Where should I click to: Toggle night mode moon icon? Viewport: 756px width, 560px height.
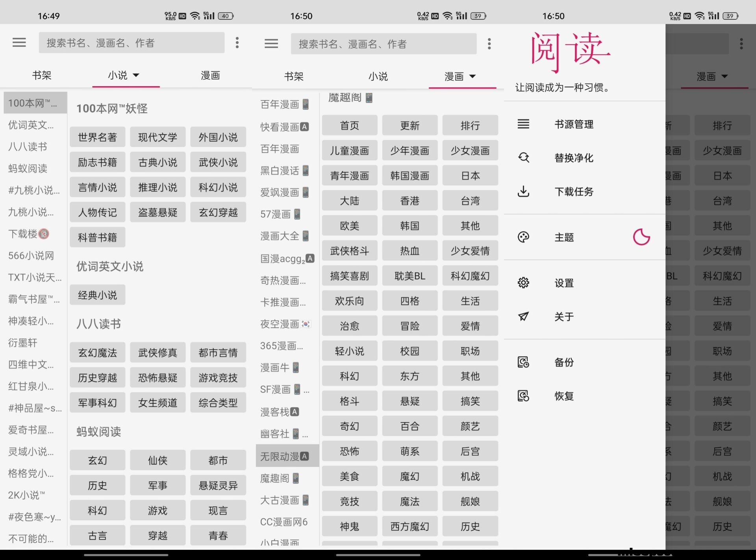coord(641,237)
